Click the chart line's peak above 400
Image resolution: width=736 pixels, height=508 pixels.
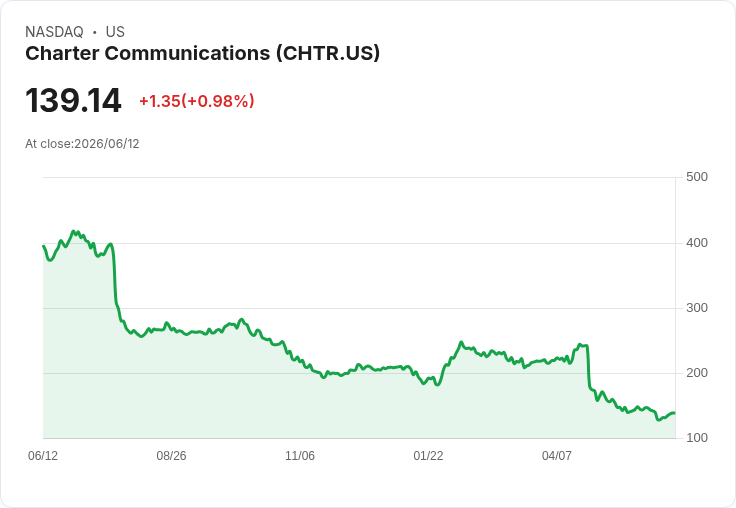[x=73, y=231]
